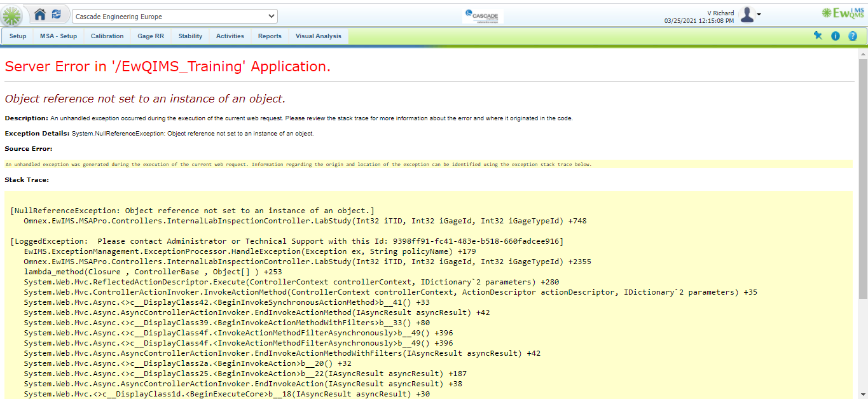Open the user profile avatar icon
This screenshot has width=868, height=399.
(747, 15)
